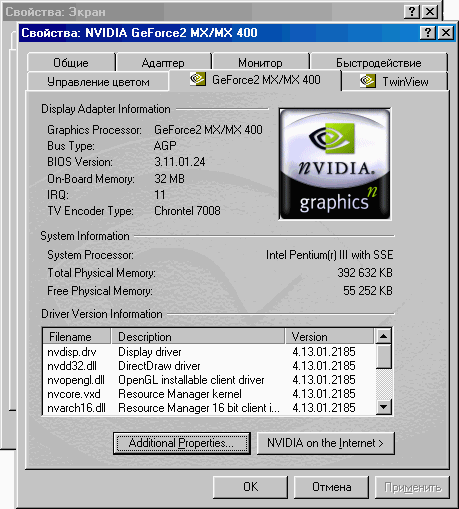
Task: Open Additional Properties dialog
Action: [182, 443]
